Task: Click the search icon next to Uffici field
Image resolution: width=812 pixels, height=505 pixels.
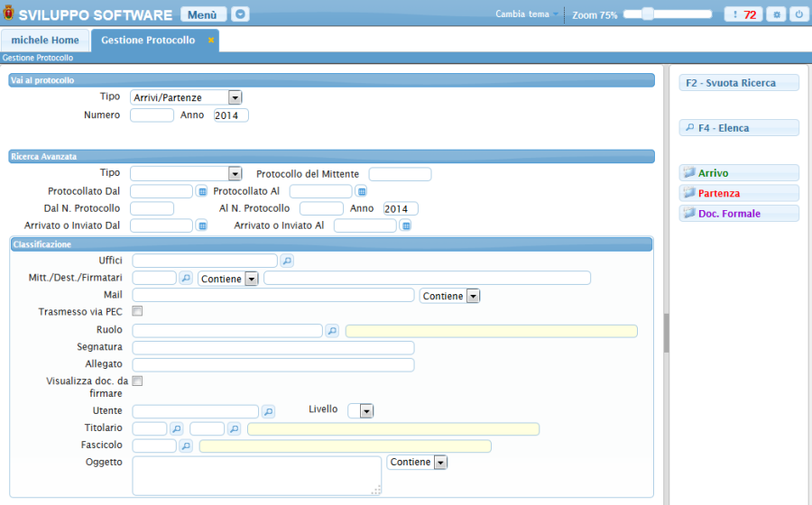Action: click(287, 261)
